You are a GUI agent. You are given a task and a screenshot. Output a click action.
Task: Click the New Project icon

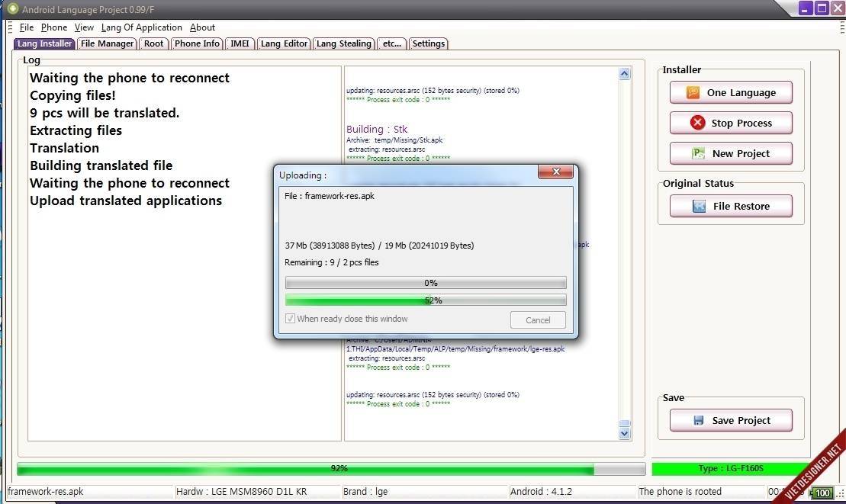[698, 153]
